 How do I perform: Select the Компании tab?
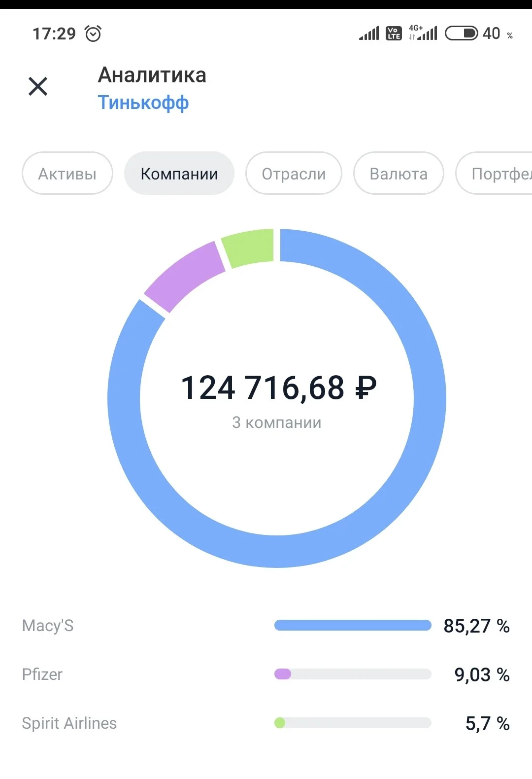pos(179,174)
